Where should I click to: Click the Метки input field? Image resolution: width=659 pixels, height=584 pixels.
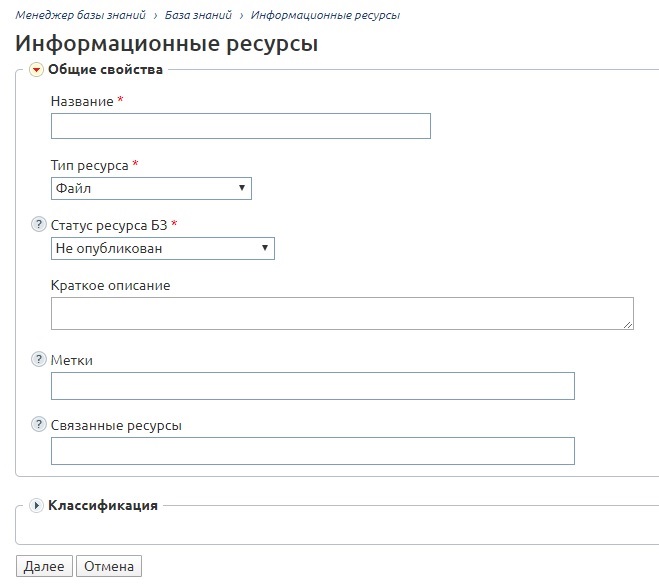pyautogui.click(x=313, y=386)
